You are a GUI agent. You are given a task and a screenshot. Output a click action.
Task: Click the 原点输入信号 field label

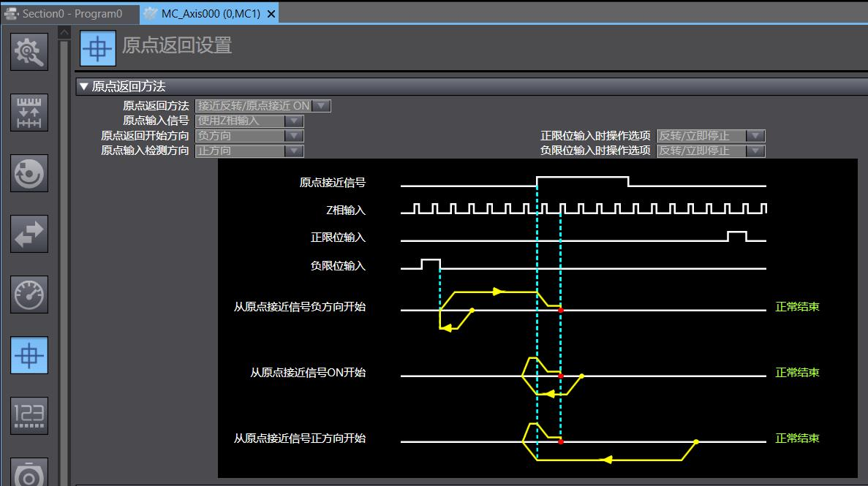[x=156, y=121]
